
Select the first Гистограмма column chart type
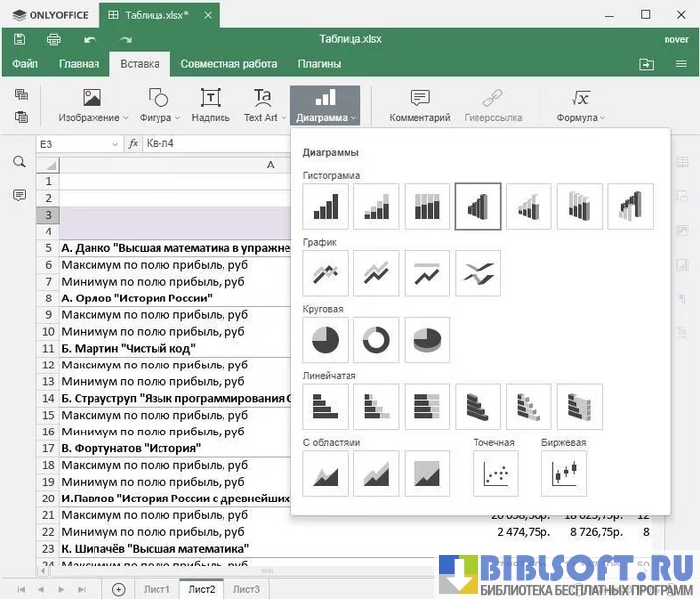pos(325,207)
